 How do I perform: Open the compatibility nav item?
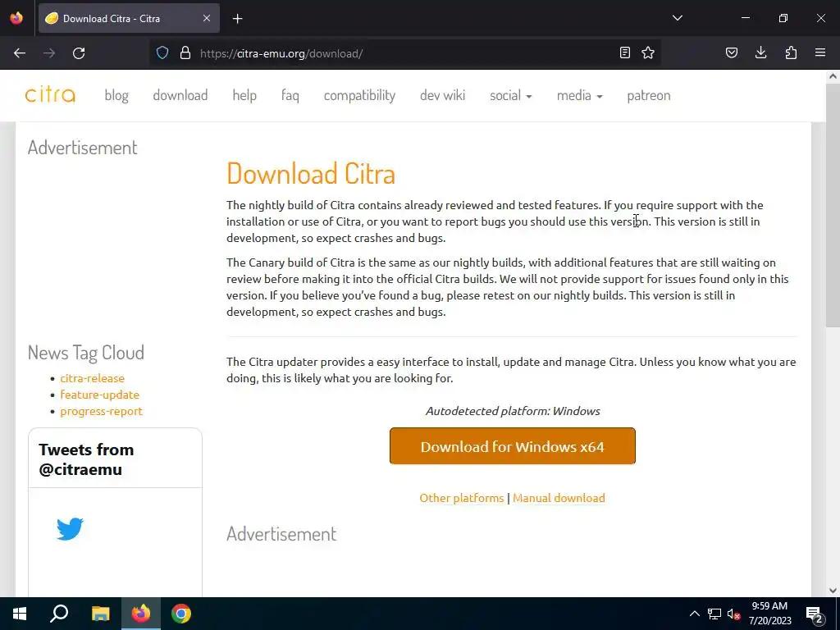pyautogui.click(x=359, y=95)
